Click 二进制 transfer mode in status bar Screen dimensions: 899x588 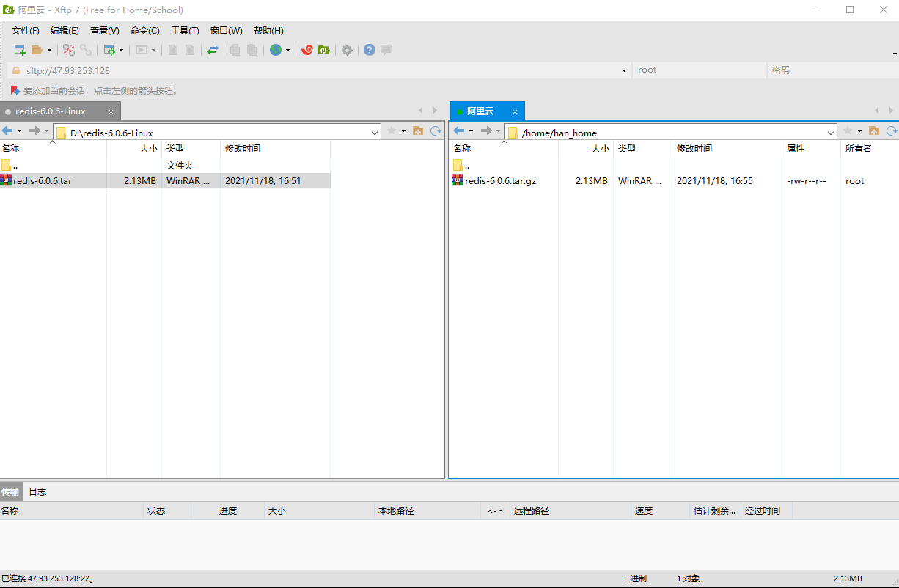point(636,578)
